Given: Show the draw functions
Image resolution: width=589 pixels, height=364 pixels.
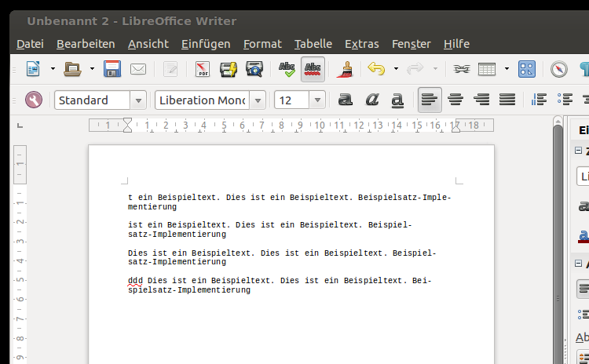Looking at the screenshot, I should pyautogui.click(x=527, y=69).
